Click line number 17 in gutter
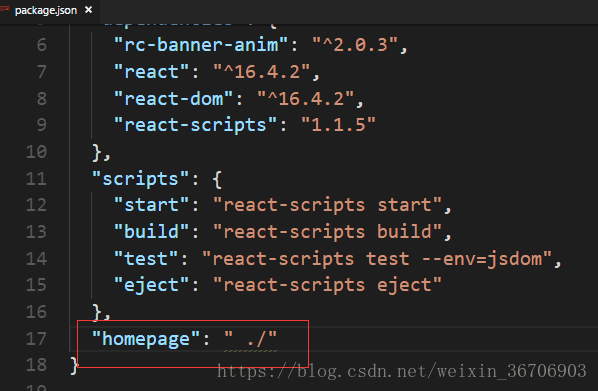598x391 pixels. point(36,339)
